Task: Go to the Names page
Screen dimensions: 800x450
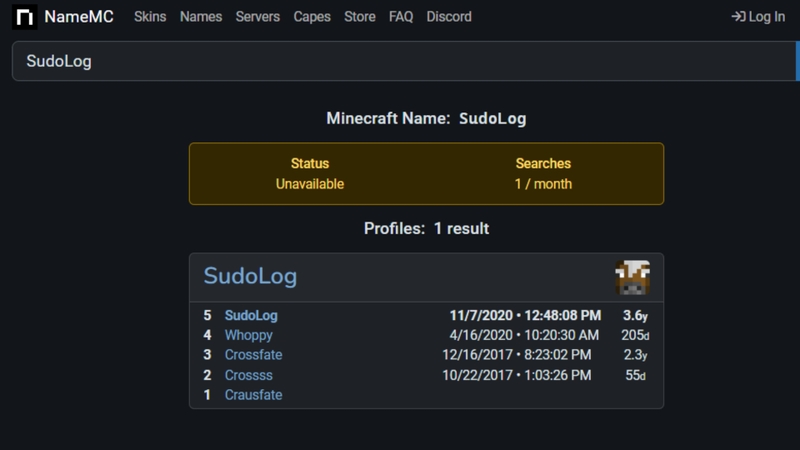Action: click(x=201, y=17)
